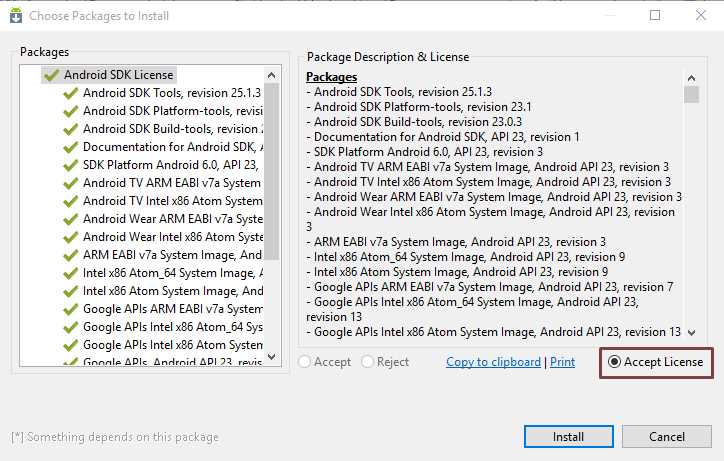The image size is (724, 461).
Task: Click license description scrollbar thumb
Action: pos(691,94)
